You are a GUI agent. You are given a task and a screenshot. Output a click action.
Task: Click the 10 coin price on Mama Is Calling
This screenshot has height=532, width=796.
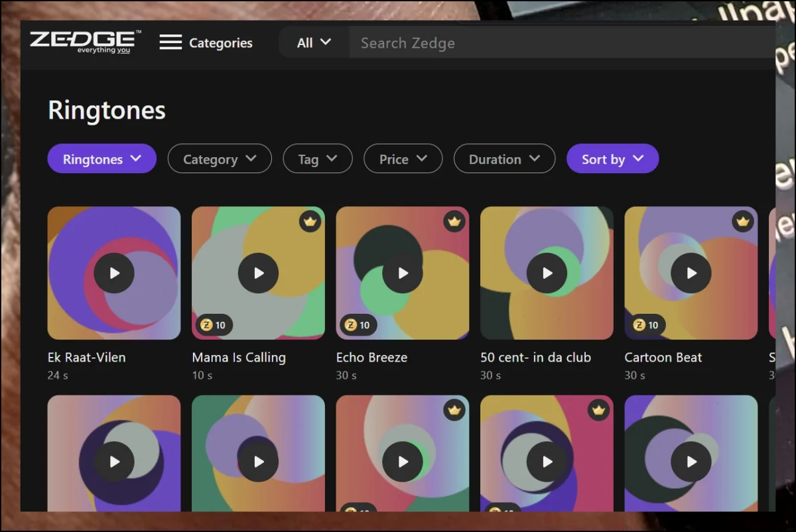tap(214, 325)
